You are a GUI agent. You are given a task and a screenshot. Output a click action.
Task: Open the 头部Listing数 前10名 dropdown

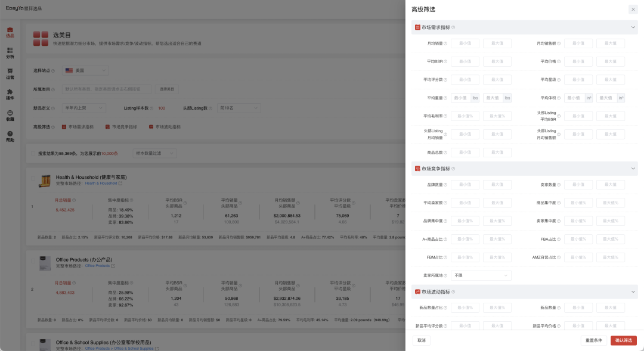pos(239,108)
